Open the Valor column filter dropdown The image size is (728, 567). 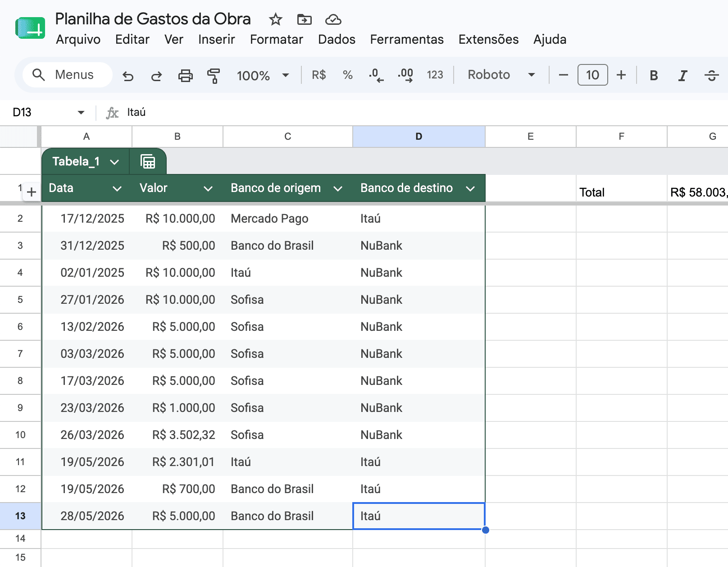pyautogui.click(x=208, y=188)
